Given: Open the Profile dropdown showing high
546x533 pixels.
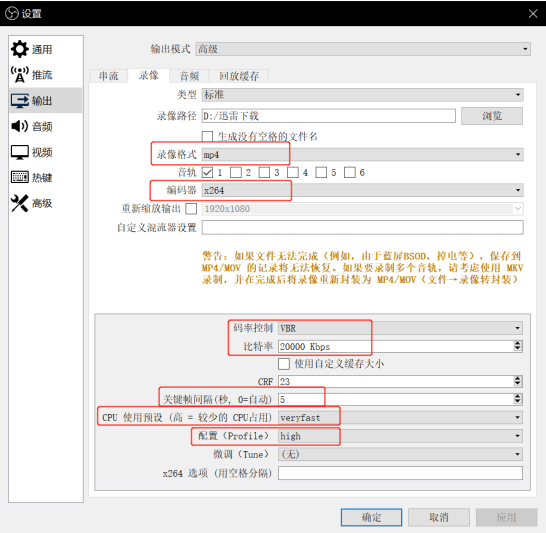Looking at the screenshot, I should (400, 436).
